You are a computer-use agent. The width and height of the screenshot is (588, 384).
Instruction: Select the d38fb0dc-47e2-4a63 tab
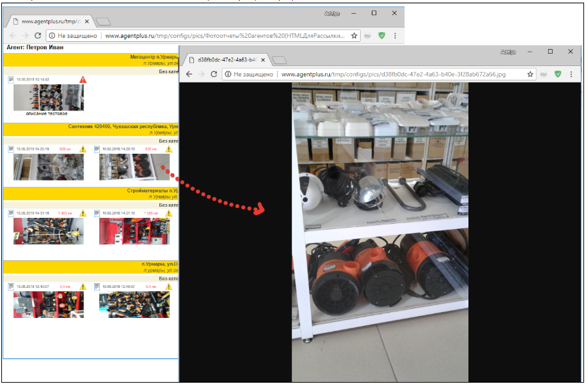coord(226,60)
